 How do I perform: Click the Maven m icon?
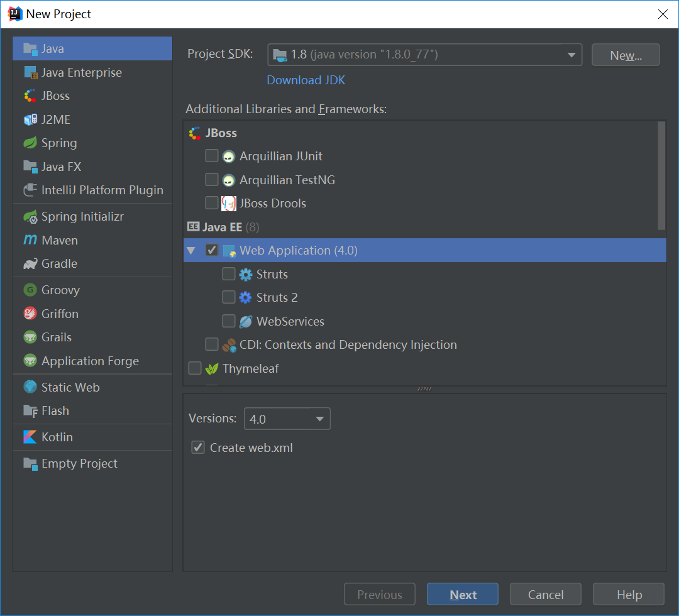point(30,239)
